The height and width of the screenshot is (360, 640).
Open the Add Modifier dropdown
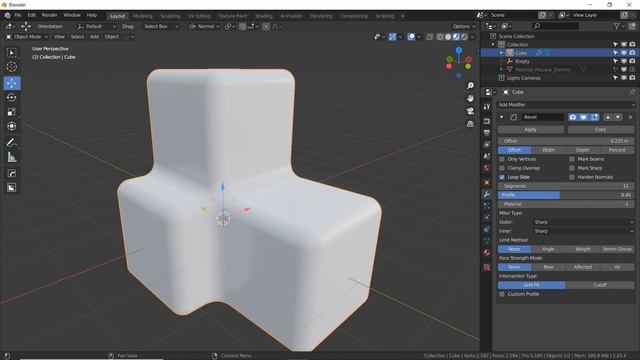pyautogui.click(x=566, y=105)
